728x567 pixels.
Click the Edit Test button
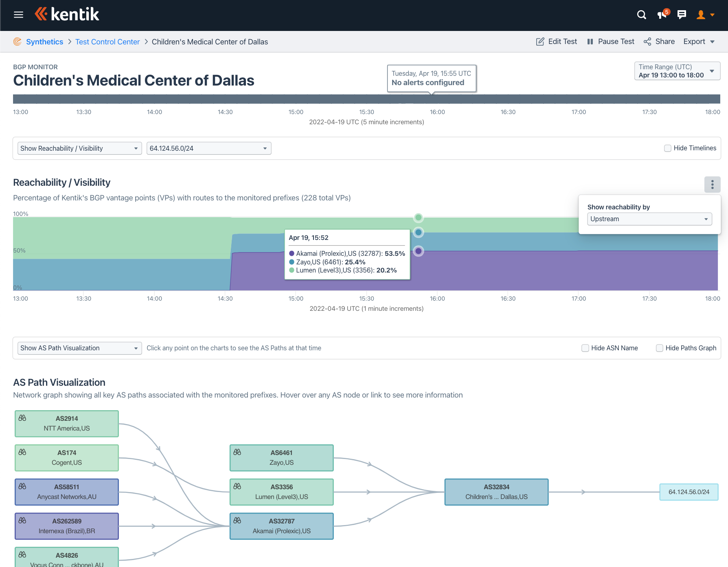[557, 42]
